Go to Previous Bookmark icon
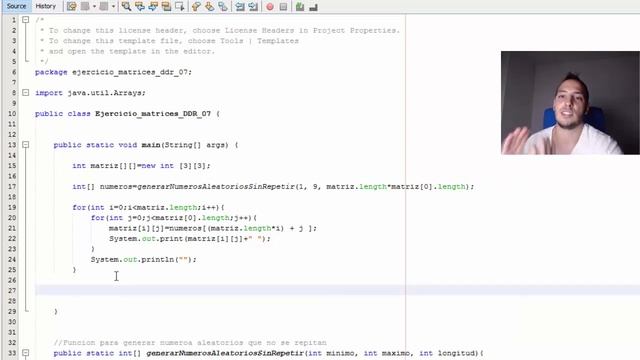This screenshot has height=360, width=640. [x=196, y=7]
